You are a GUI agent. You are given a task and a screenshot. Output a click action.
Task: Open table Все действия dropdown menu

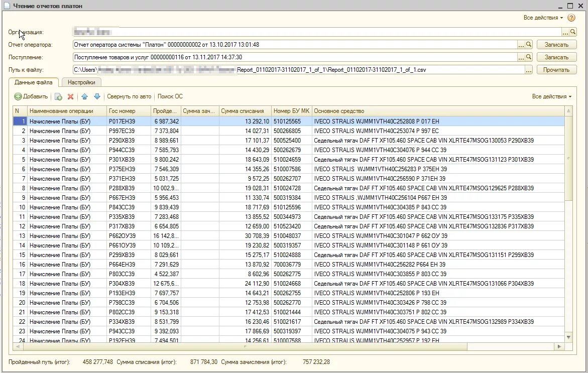pyautogui.click(x=552, y=96)
